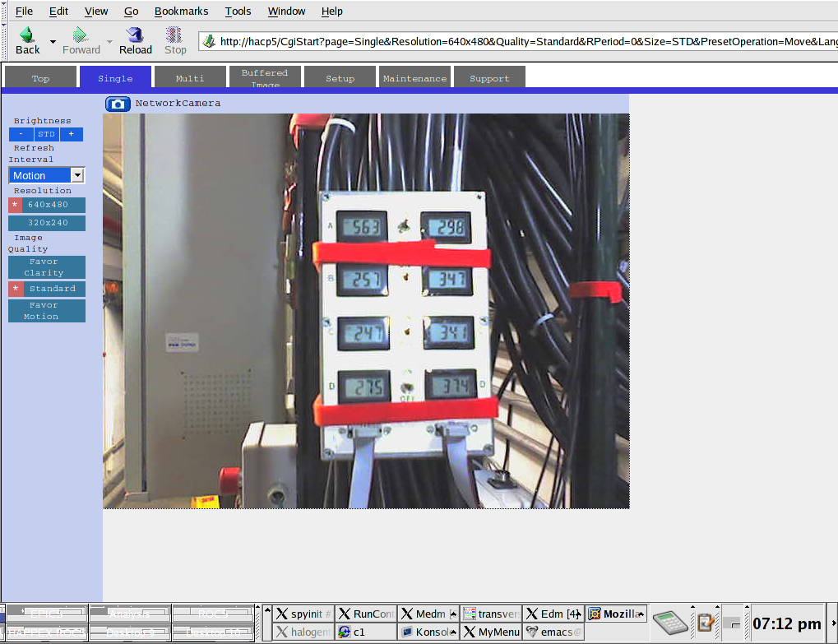Select the 640x480 resolution option
This screenshot has width=838, height=644.
point(47,205)
